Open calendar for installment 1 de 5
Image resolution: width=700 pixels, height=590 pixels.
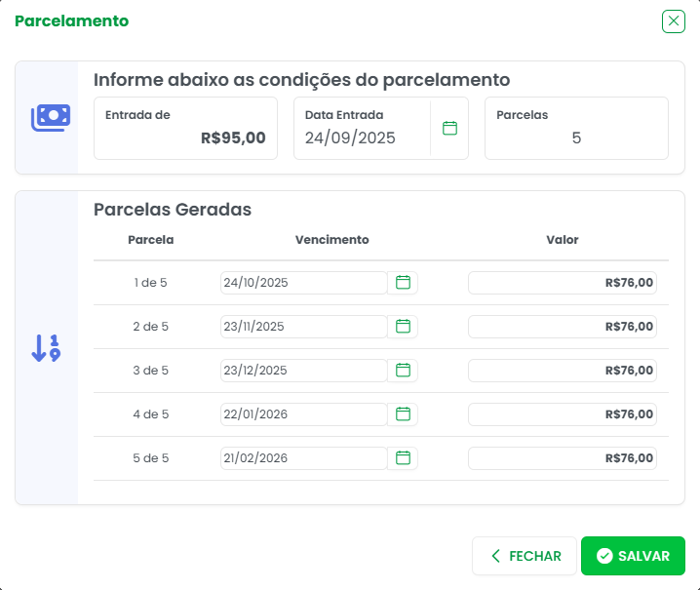[403, 283]
